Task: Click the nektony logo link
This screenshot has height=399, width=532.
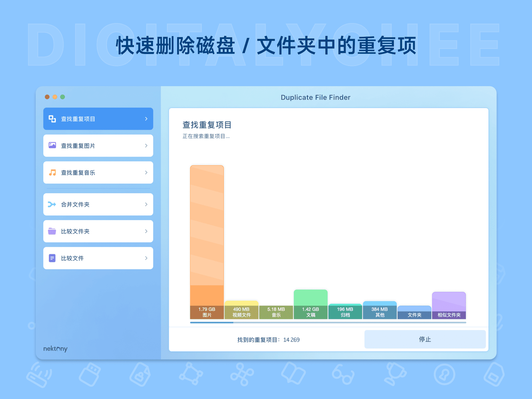Action: click(x=55, y=349)
